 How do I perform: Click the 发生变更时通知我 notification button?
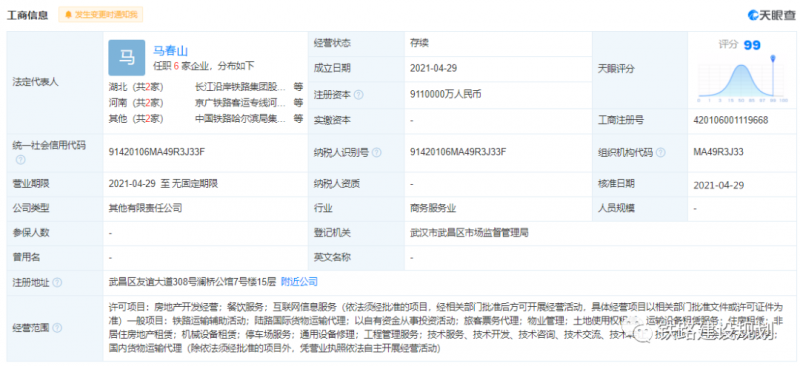tap(101, 15)
